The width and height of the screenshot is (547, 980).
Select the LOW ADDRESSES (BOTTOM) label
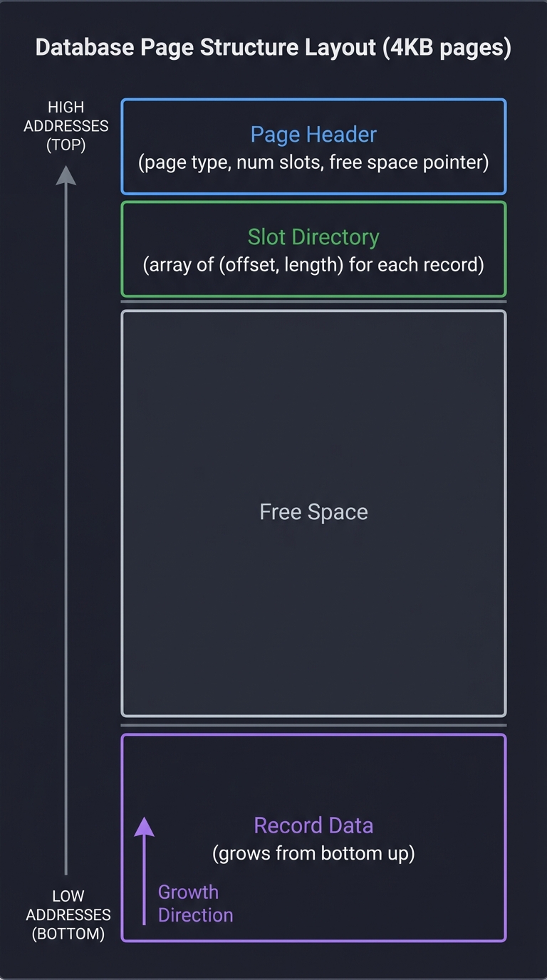pos(68,915)
